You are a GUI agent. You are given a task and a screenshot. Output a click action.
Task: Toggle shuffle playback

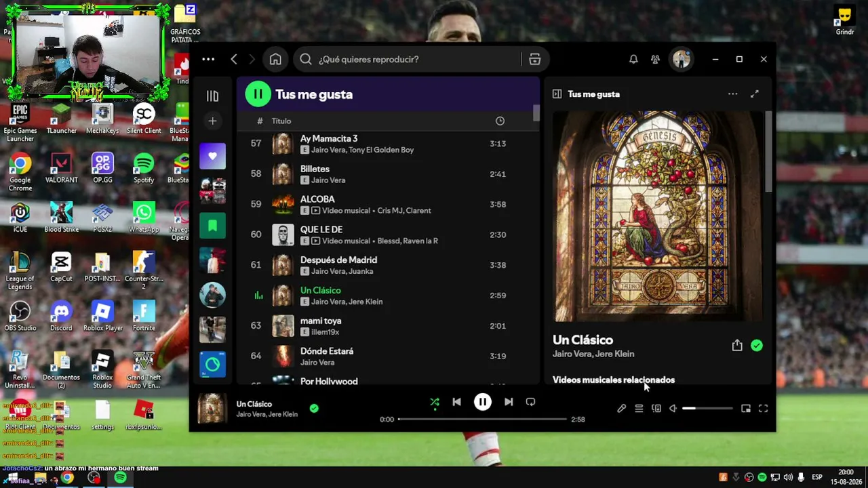point(435,403)
